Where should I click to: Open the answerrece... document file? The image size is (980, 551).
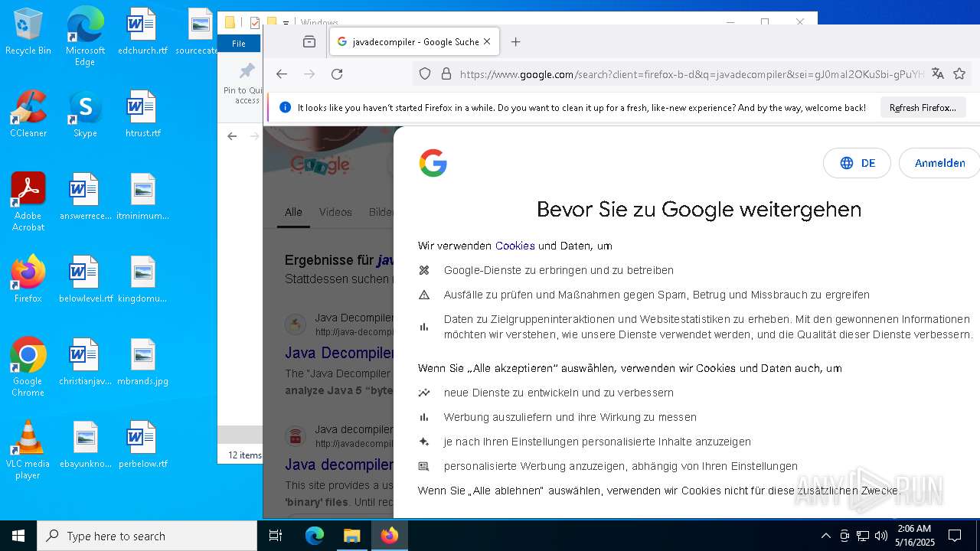[x=85, y=197]
